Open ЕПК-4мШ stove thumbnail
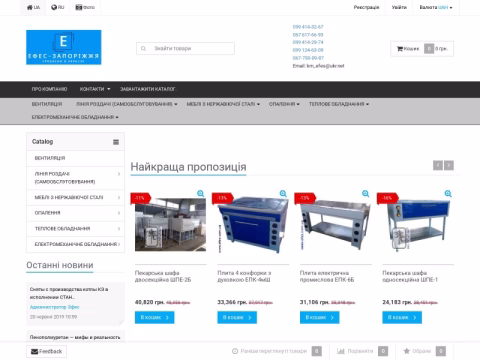The image size is (480, 360). pos(253,225)
